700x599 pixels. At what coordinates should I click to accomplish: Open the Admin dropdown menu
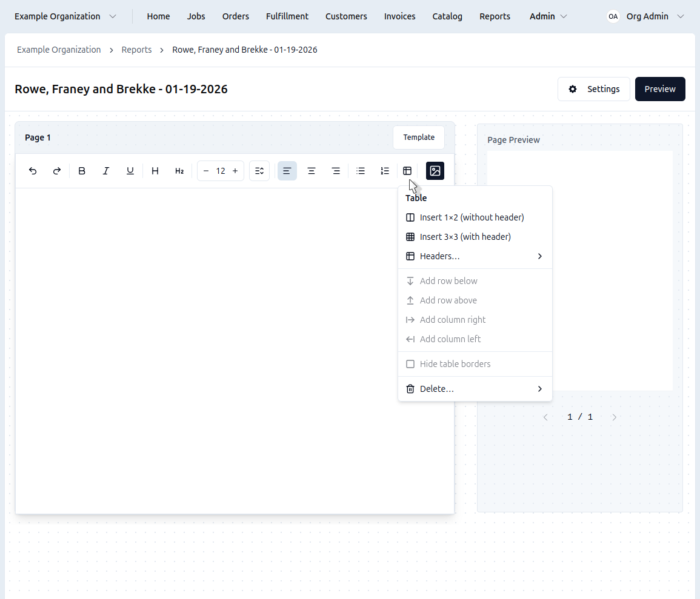click(x=548, y=16)
